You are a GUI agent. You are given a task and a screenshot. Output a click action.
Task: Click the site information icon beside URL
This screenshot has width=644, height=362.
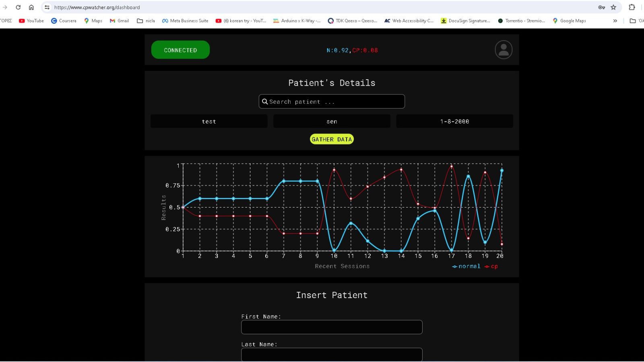[x=47, y=7]
